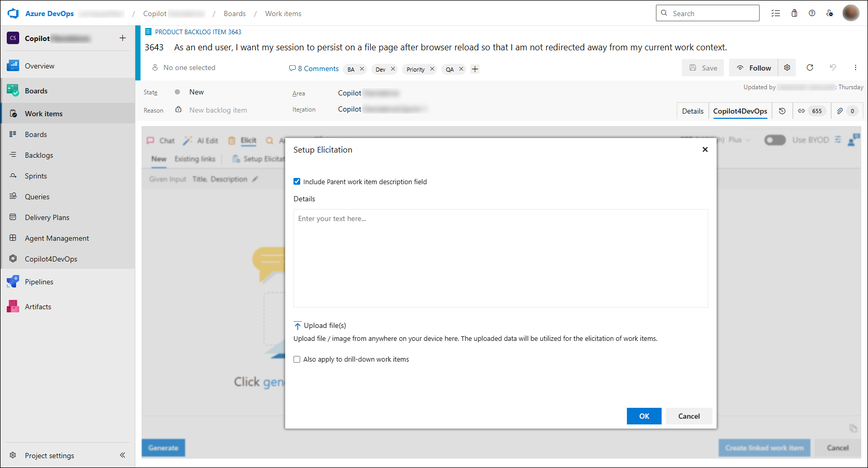Viewport: 868px width, 468px height.
Task: Open Pipelines in the sidebar
Action: click(x=68, y=282)
